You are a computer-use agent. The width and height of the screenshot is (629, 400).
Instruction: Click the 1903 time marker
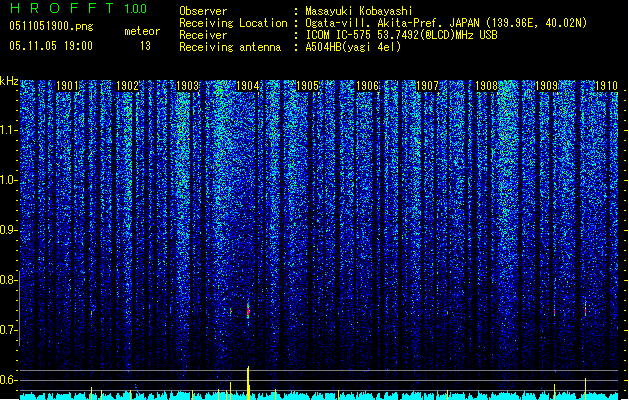pos(187,86)
